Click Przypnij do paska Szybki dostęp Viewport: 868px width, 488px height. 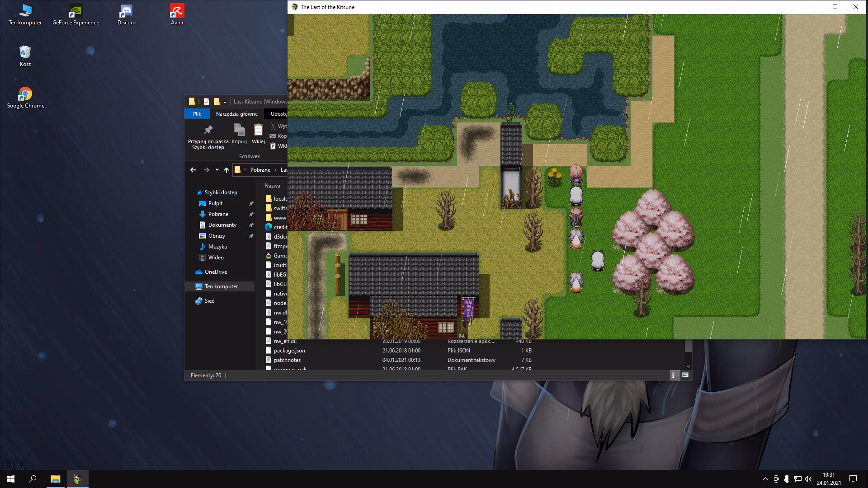coord(208,137)
